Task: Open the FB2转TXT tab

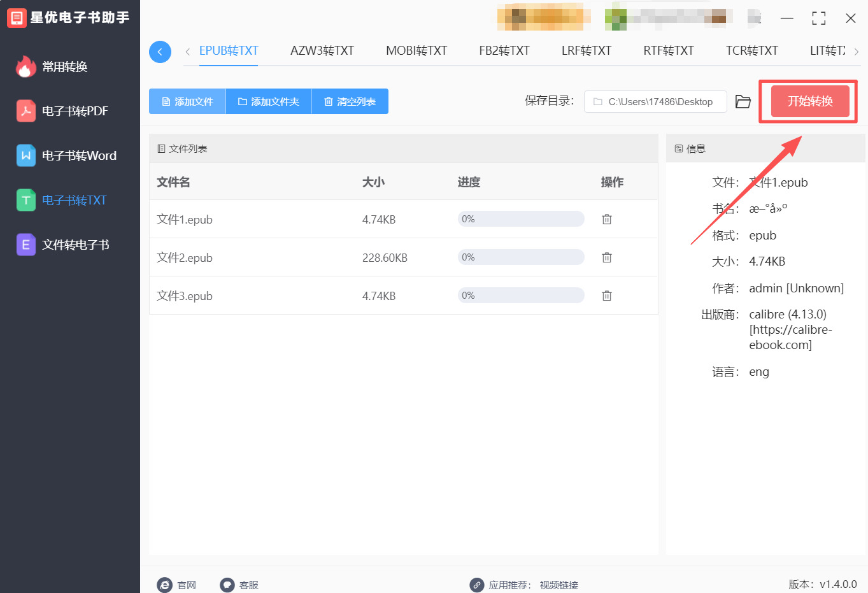Action: coord(504,50)
